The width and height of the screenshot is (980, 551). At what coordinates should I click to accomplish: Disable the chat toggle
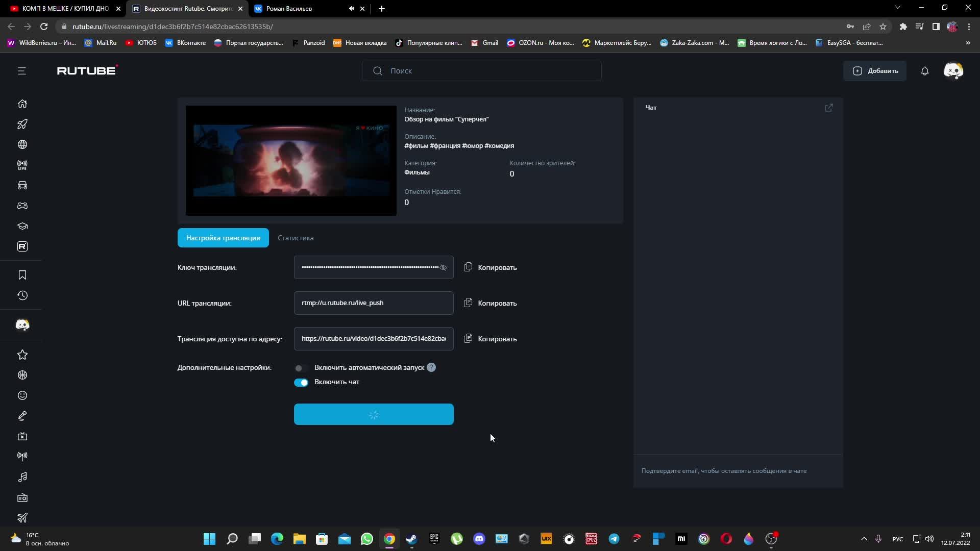tap(301, 382)
